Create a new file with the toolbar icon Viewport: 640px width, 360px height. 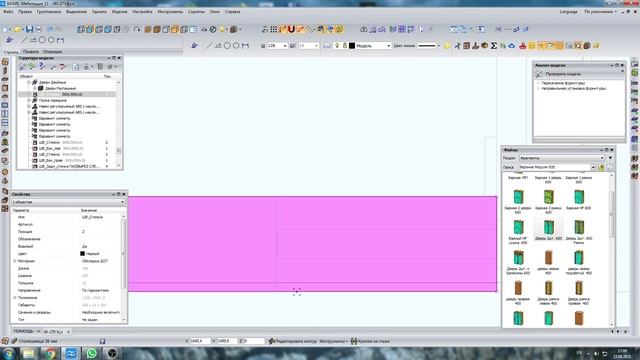coord(6,29)
